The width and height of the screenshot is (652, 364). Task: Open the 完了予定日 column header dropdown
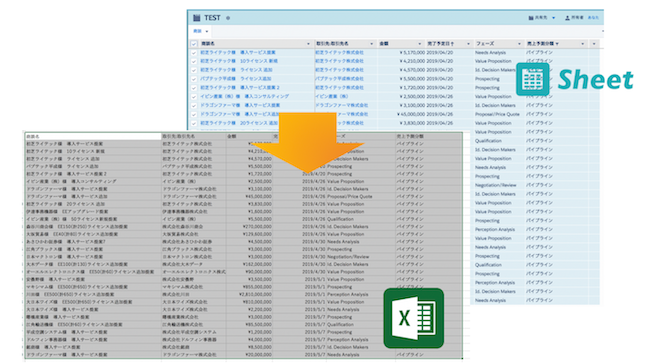(468, 44)
